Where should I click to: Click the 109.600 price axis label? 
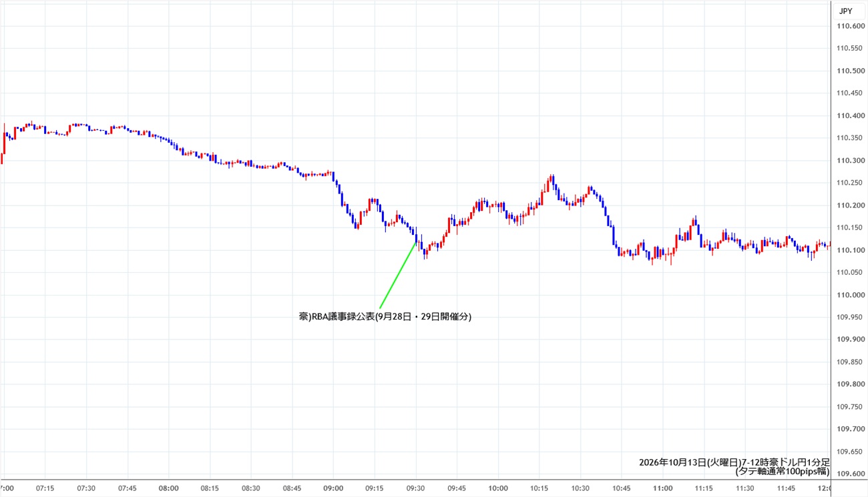[851, 473]
